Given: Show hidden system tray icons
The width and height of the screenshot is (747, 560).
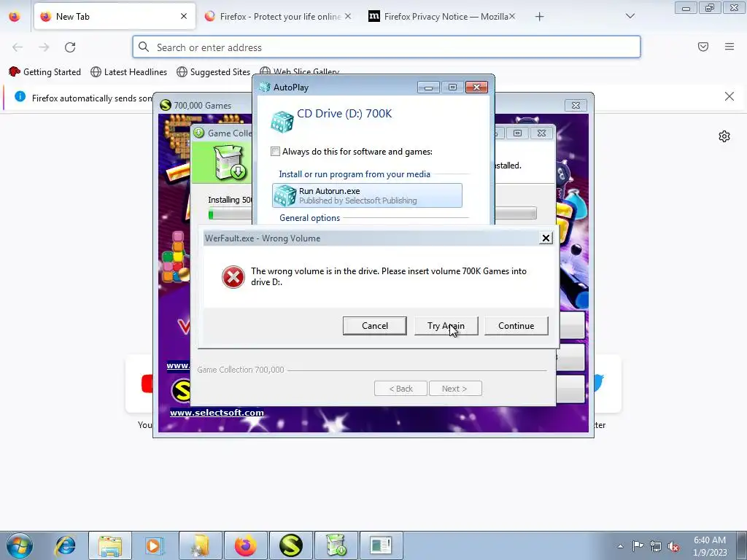Looking at the screenshot, I should pos(620,546).
